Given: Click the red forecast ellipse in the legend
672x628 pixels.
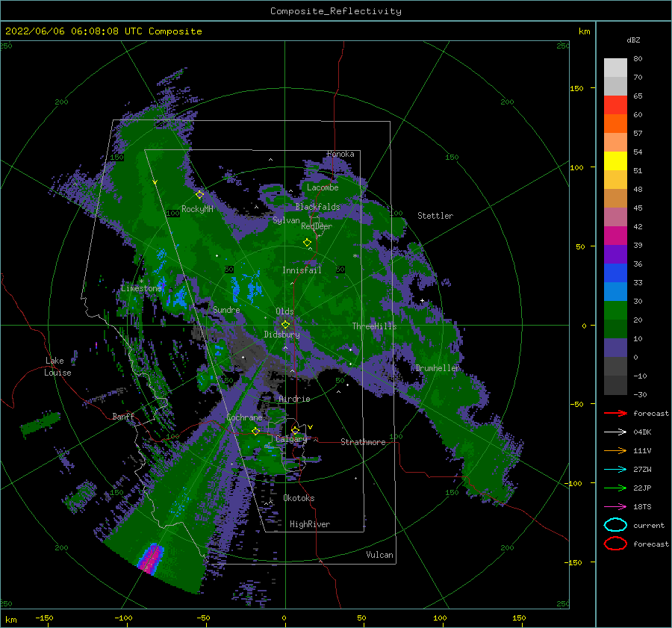Looking at the screenshot, I should click(x=615, y=544).
